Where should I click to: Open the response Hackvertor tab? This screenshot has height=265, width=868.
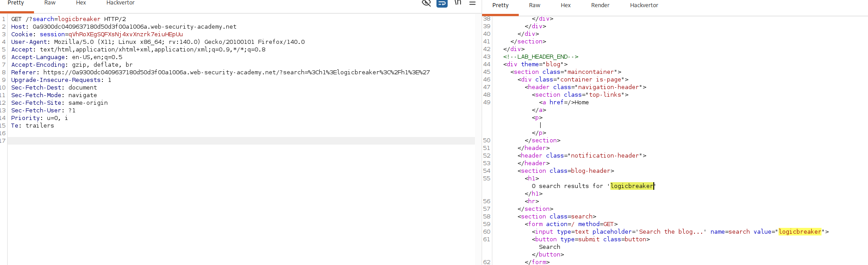pos(644,5)
